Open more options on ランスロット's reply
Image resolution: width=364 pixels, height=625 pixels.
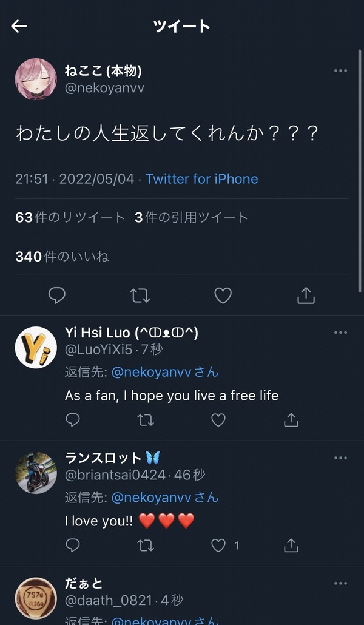click(x=340, y=458)
